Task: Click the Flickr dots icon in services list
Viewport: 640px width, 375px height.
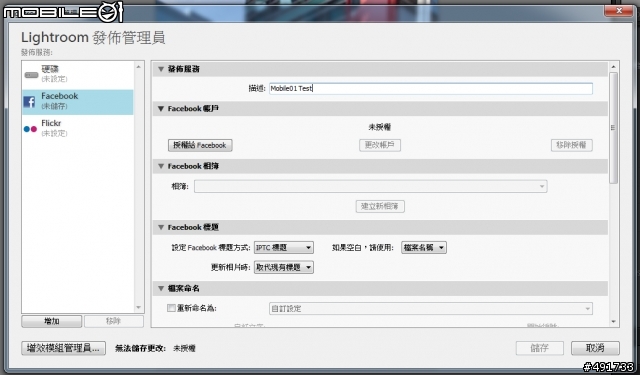Action: pyautogui.click(x=31, y=129)
